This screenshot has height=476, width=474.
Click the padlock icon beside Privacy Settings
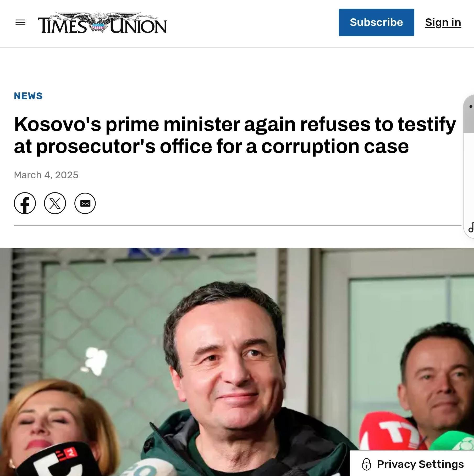(366, 464)
